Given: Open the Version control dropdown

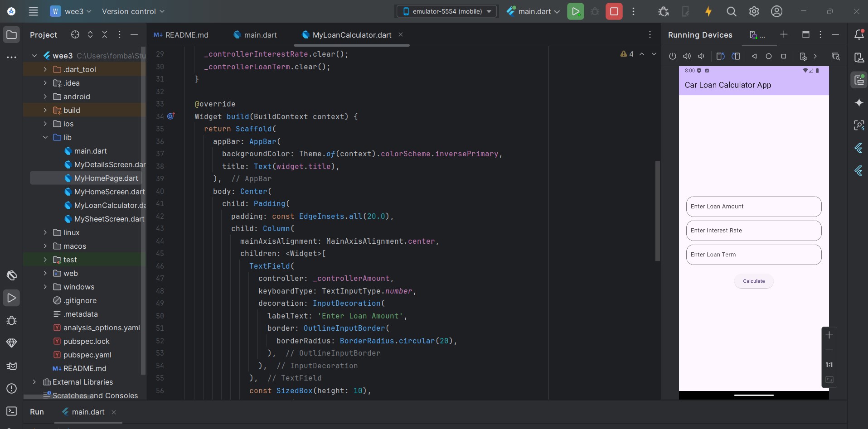Looking at the screenshot, I should tap(133, 11).
